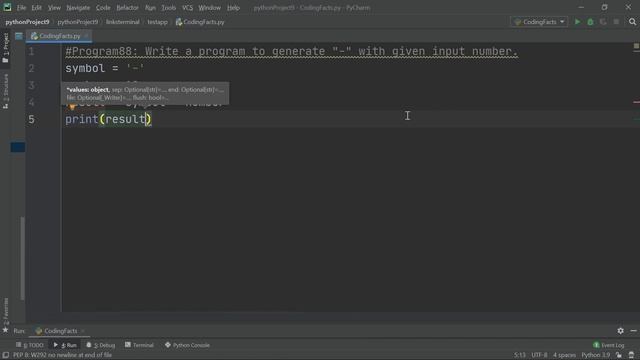Click the PyCharm logo in the title bar

point(7,7)
